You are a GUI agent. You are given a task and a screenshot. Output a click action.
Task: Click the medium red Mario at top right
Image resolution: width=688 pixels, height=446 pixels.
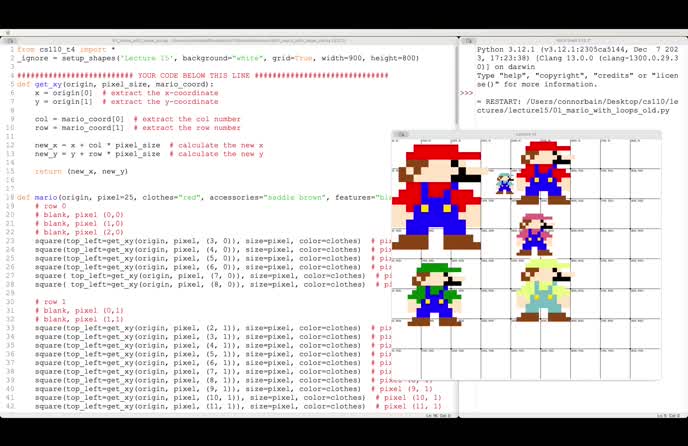click(544, 173)
